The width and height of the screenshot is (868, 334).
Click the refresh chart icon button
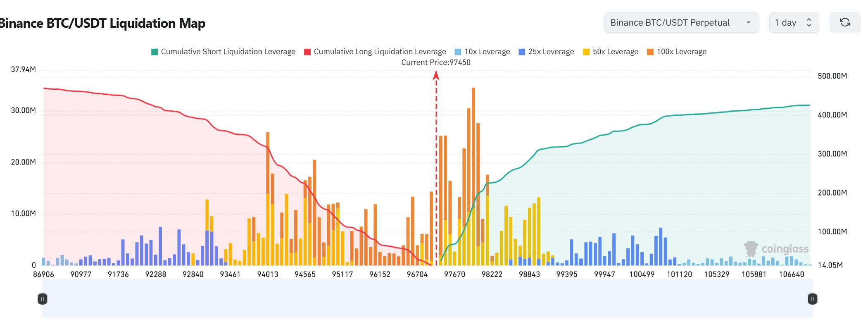coord(845,22)
